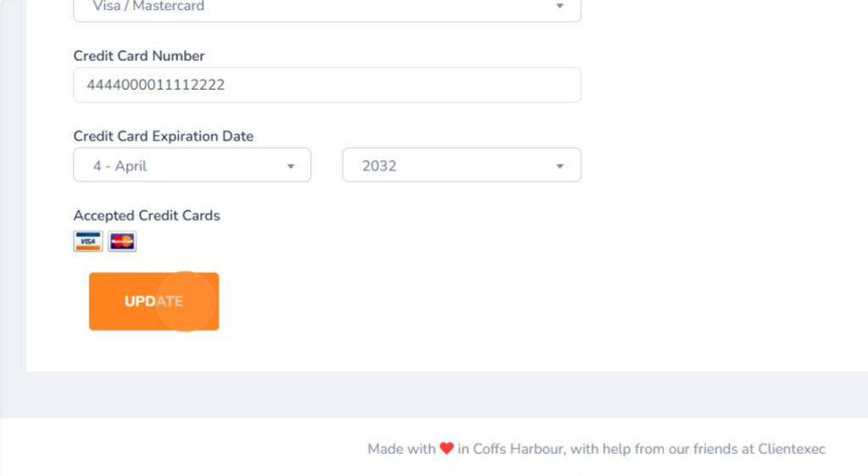Click the Accepted Credit Cards label
Image resolution: width=868 pixels, height=476 pixels.
click(147, 216)
